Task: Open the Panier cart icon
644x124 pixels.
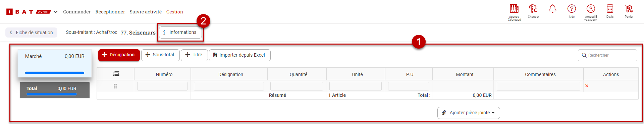Action: [629, 9]
